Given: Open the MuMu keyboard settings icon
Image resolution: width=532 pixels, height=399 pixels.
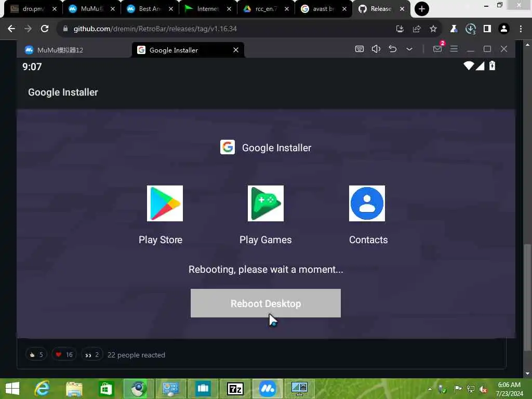Looking at the screenshot, I should click(360, 49).
